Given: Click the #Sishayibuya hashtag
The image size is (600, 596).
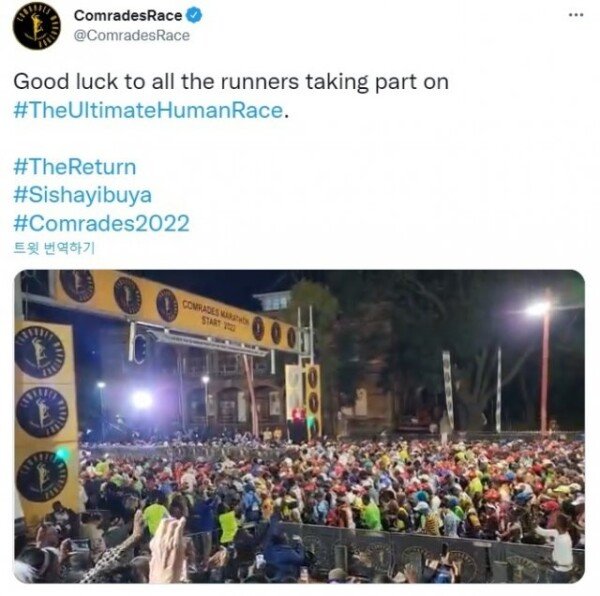Looking at the screenshot, I should [83, 195].
